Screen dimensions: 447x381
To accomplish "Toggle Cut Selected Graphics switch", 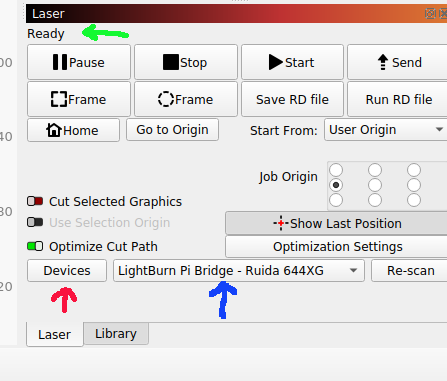I will coord(35,201).
